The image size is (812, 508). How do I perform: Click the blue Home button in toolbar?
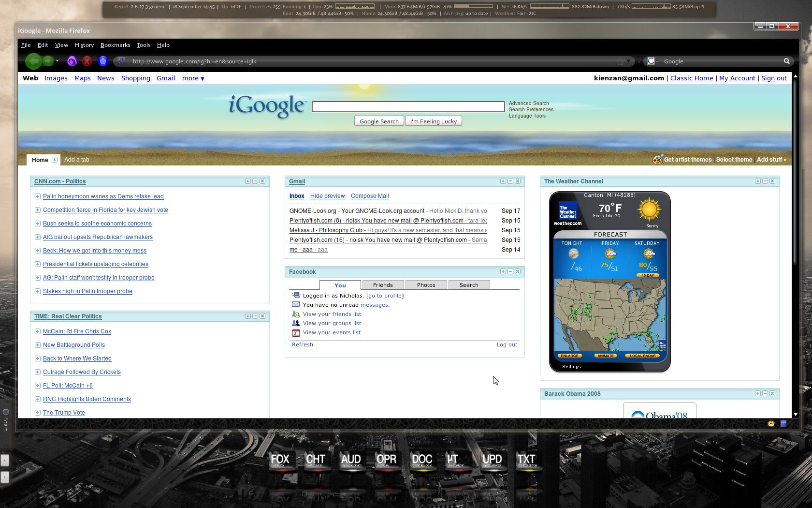click(102, 61)
